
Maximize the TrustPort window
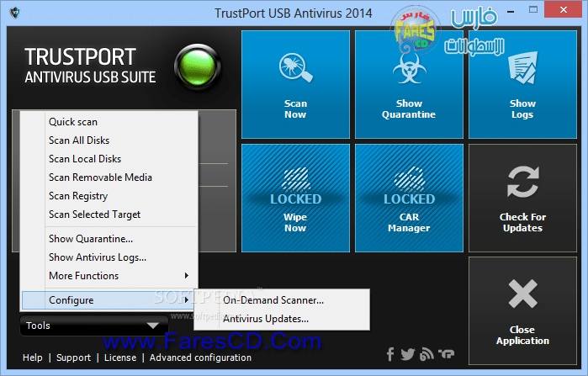[533, 10]
